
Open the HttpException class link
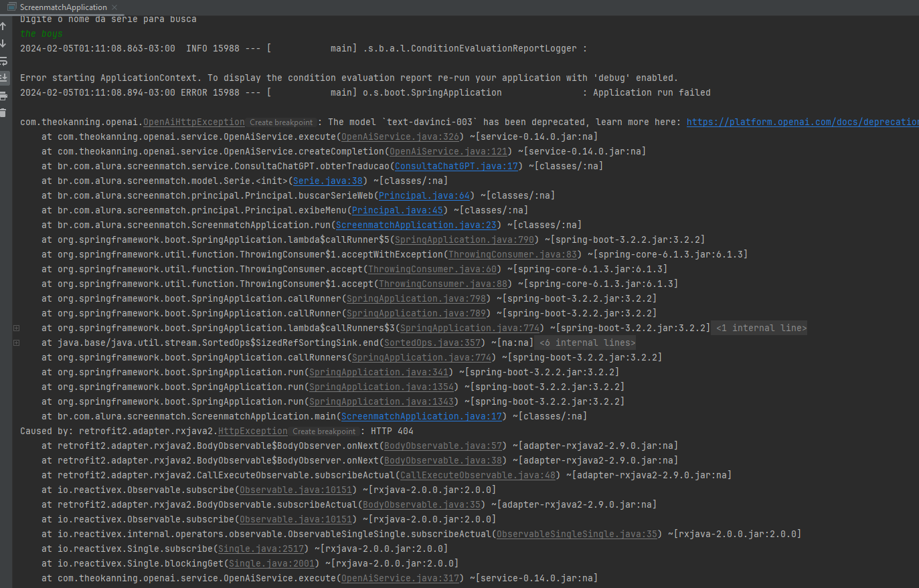click(253, 431)
